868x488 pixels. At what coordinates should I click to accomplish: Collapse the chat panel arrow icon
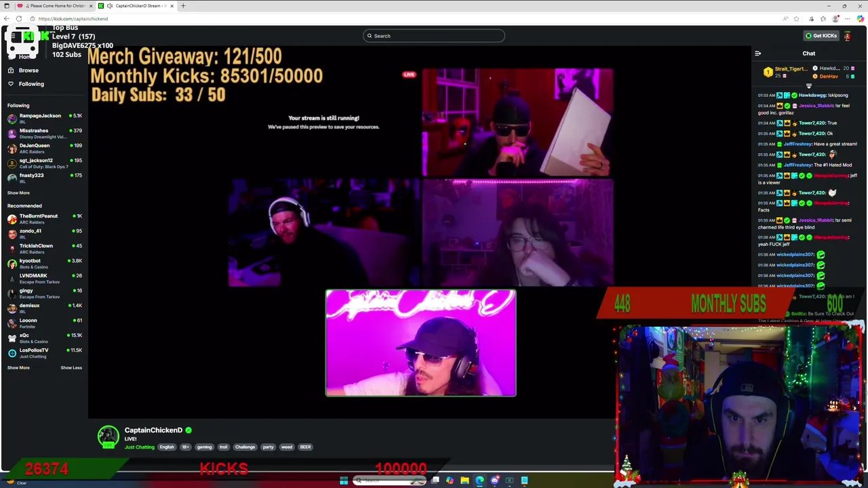pyautogui.click(x=757, y=54)
